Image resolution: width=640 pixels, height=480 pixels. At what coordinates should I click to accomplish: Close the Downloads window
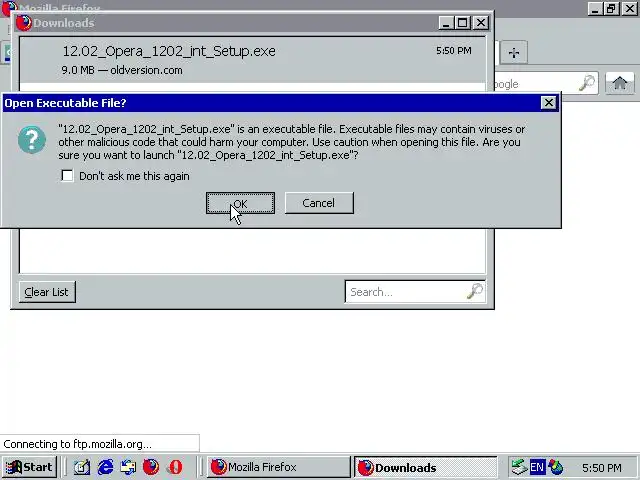(481, 23)
